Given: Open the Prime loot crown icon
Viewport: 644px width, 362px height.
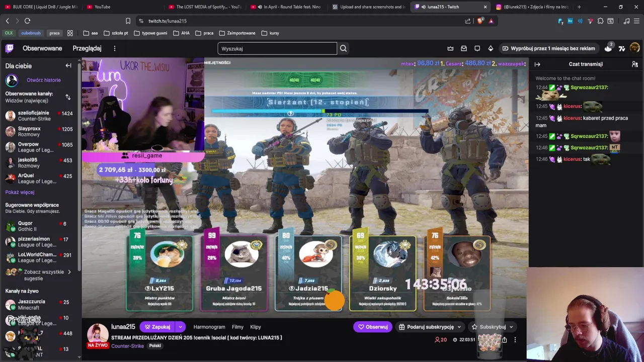Looking at the screenshot, I should [x=450, y=48].
